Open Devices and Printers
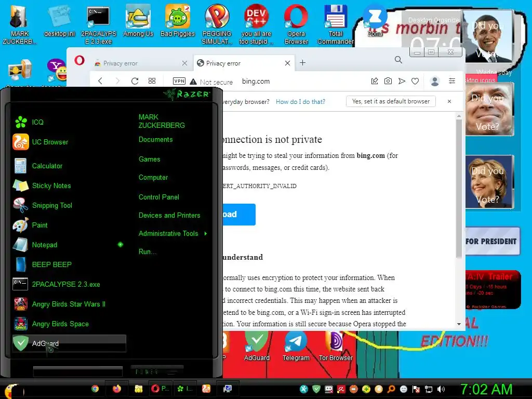Image resolution: width=532 pixels, height=399 pixels. pyautogui.click(x=169, y=215)
